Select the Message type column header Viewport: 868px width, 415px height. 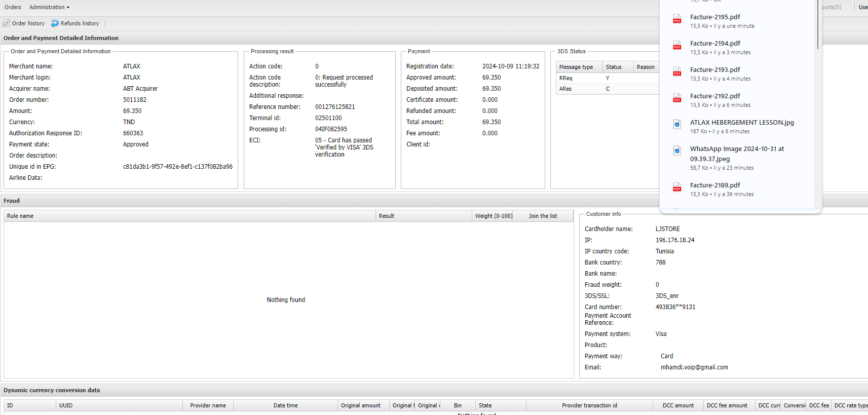[576, 67]
